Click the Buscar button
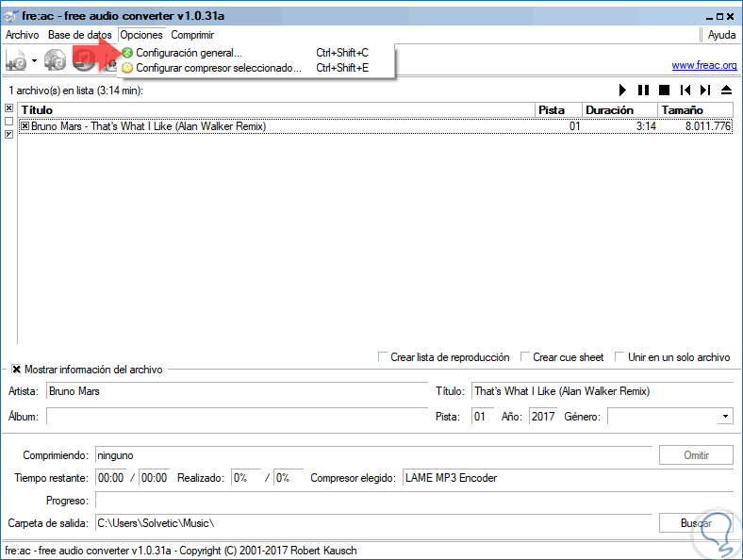This screenshot has width=743, height=560. tap(696, 523)
